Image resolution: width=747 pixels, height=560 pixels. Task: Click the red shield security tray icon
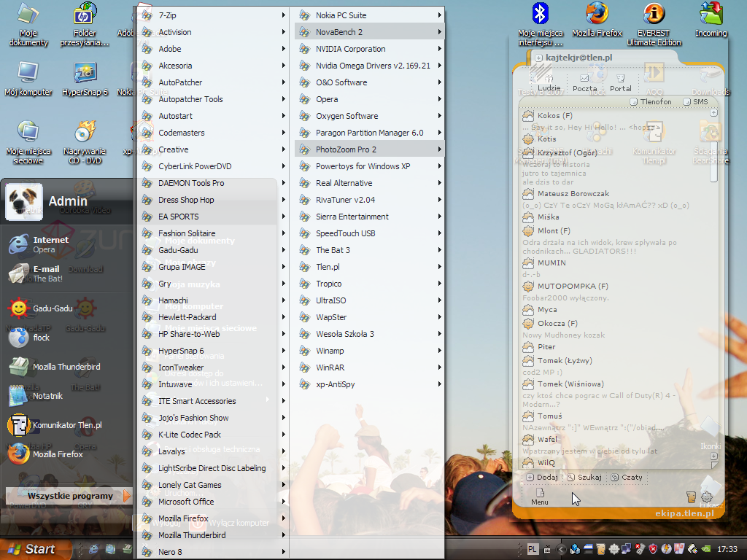tap(653, 549)
